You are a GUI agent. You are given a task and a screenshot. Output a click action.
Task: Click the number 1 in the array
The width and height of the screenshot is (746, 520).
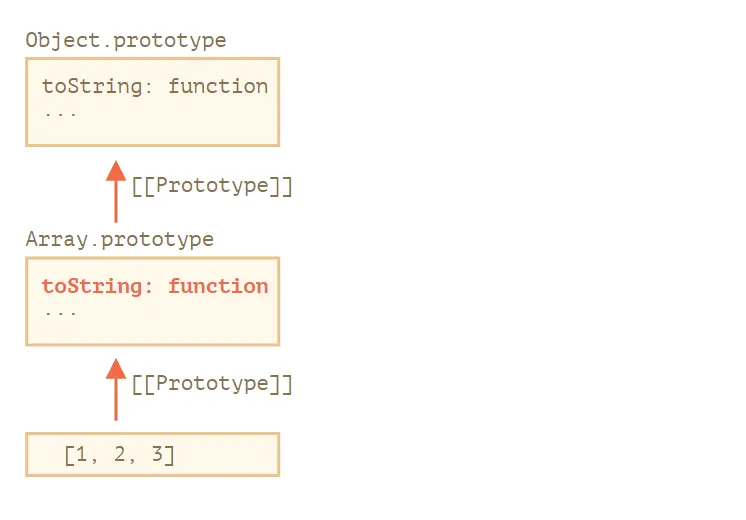81,454
